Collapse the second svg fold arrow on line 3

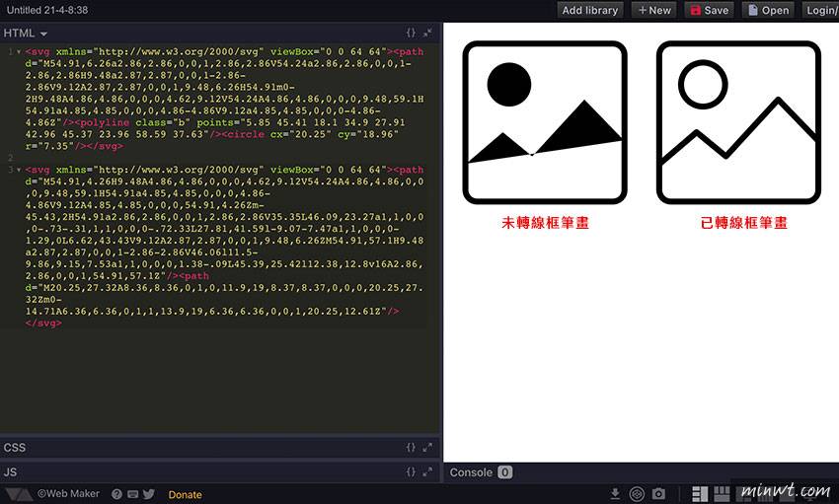18,170
